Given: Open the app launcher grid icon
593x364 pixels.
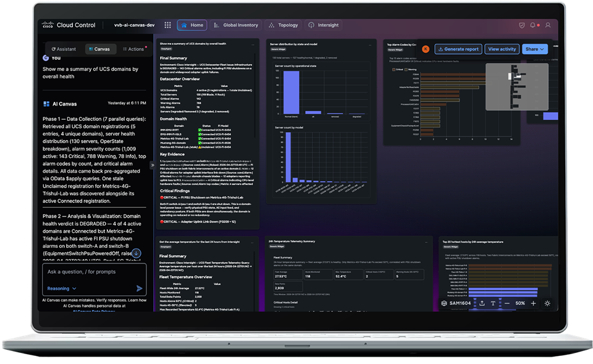Looking at the screenshot, I should (x=167, y=25).
